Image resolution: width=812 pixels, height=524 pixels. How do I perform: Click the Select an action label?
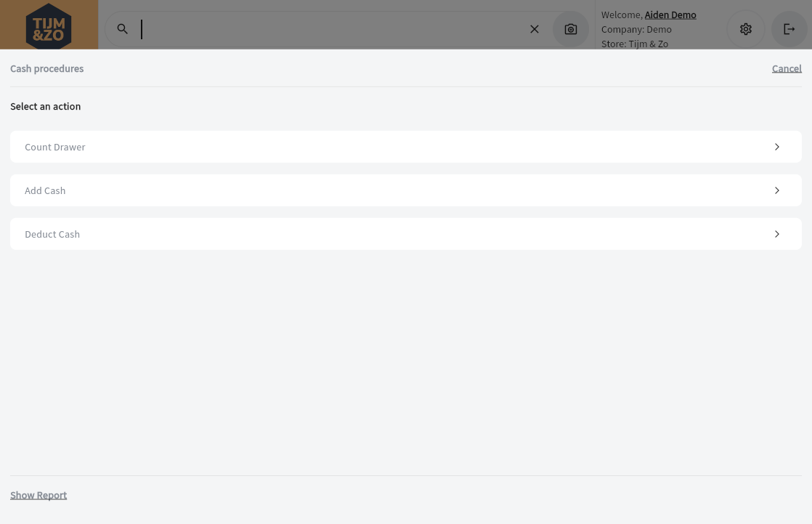[x=46, y=106]
